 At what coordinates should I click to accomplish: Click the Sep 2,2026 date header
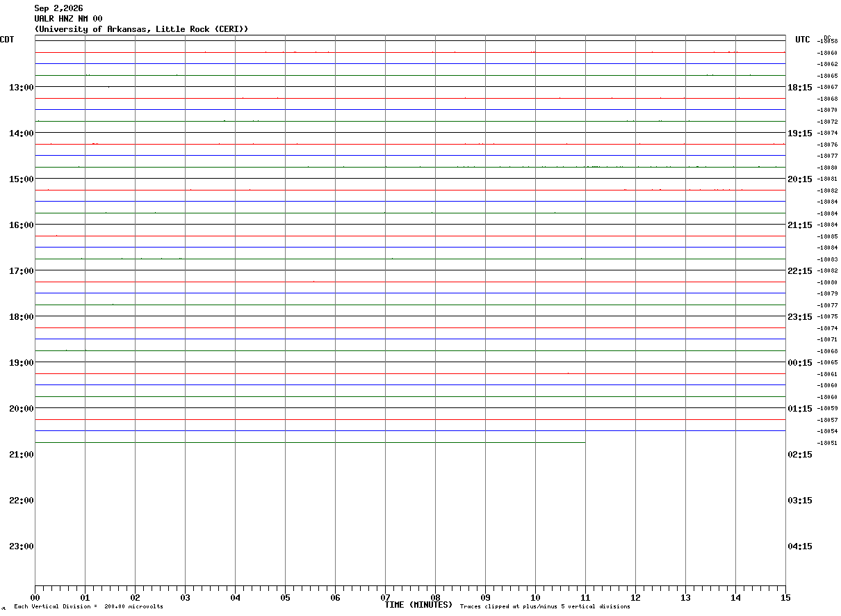[58, 8]
